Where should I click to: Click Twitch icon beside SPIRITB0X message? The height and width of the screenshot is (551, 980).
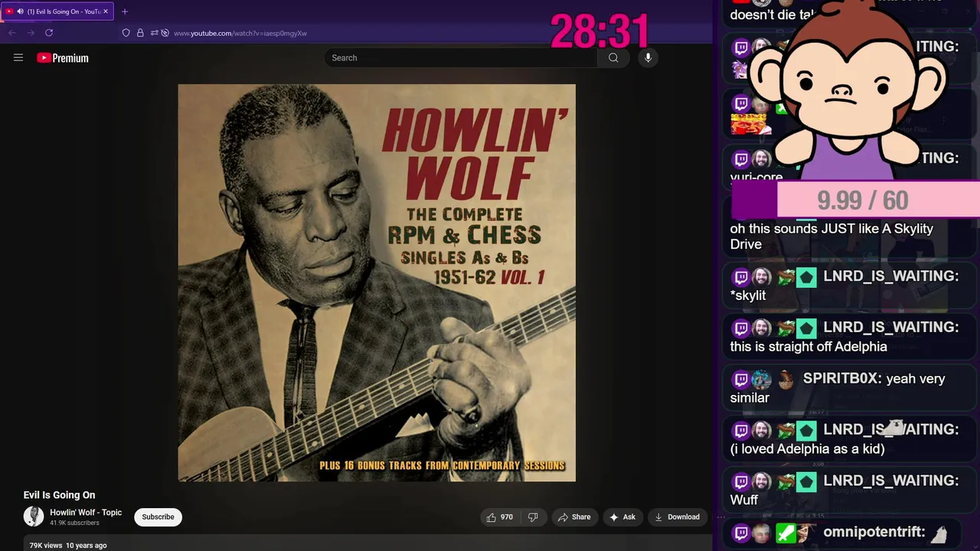point(740,379)
